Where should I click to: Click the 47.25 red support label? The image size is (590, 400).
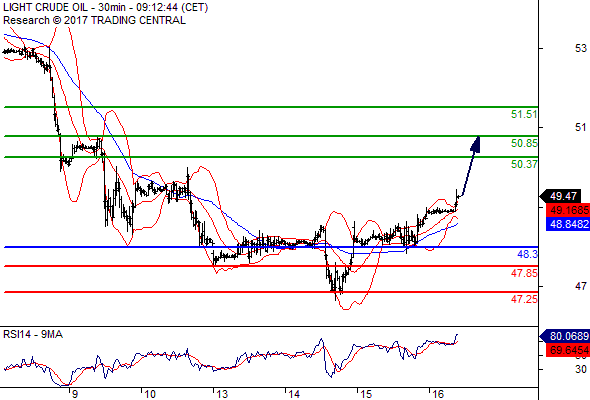coord(524,299)
